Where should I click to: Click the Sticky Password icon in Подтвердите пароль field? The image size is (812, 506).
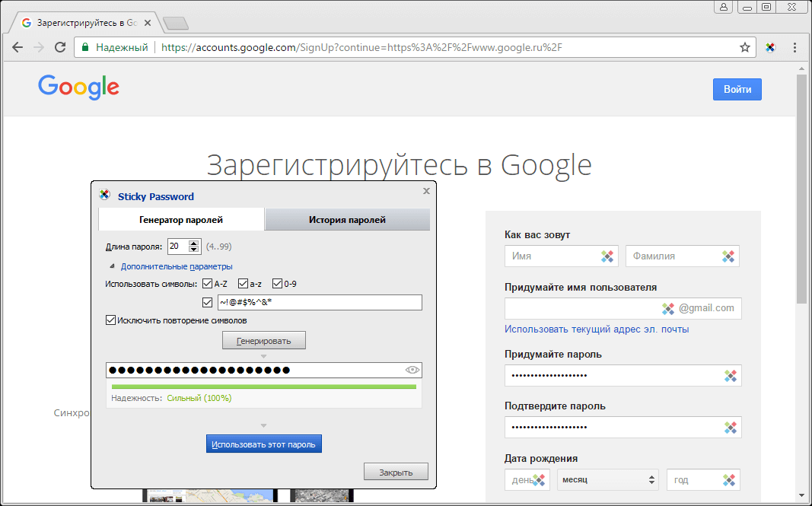[x=730, y=428]
